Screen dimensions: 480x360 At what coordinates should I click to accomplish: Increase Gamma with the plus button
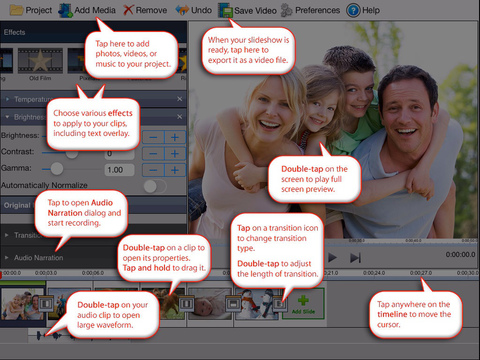pyautogui.click(x=175, y=170)
